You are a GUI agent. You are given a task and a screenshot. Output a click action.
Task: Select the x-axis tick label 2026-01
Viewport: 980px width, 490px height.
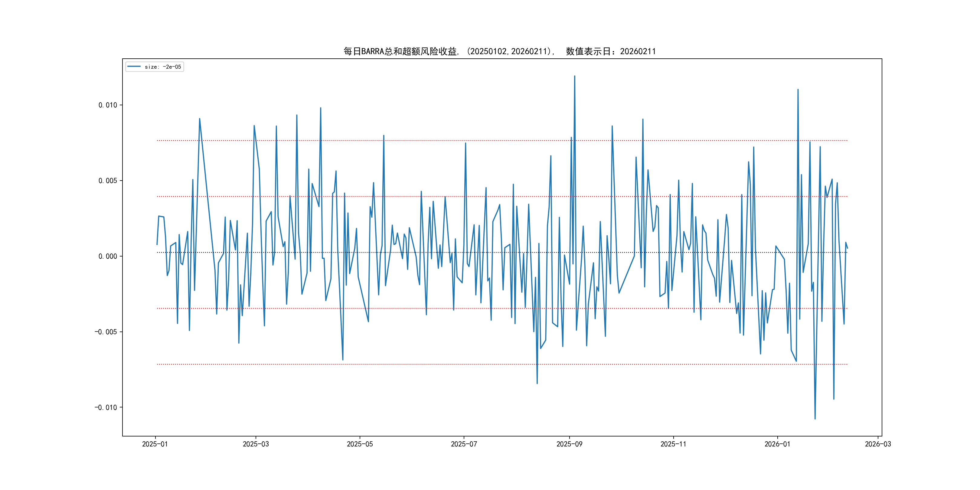click(777, 444)
